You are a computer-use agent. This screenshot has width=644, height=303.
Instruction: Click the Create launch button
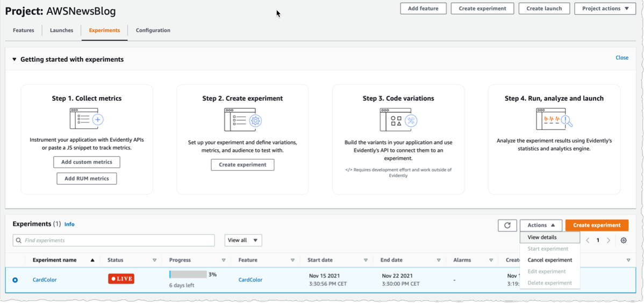point(544,8)
